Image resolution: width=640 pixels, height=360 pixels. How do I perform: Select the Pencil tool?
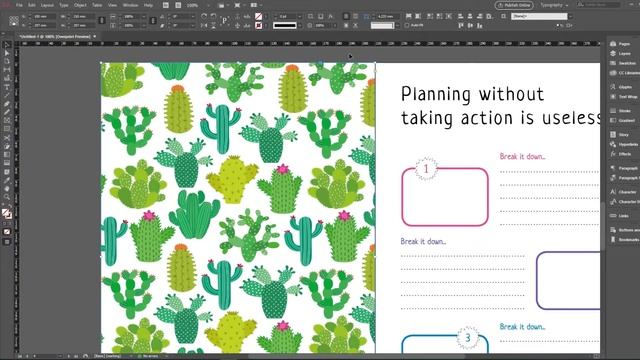tap(7, 112)
